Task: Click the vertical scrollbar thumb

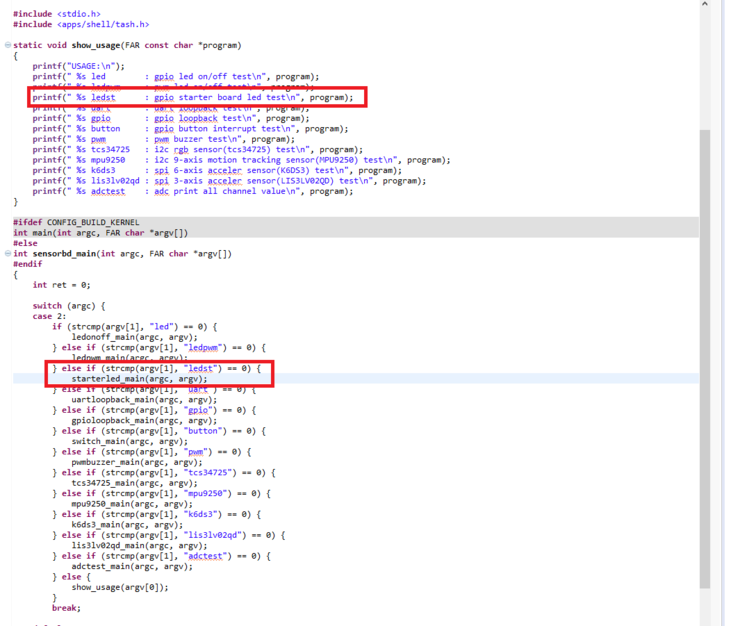Action: (705, 359)
